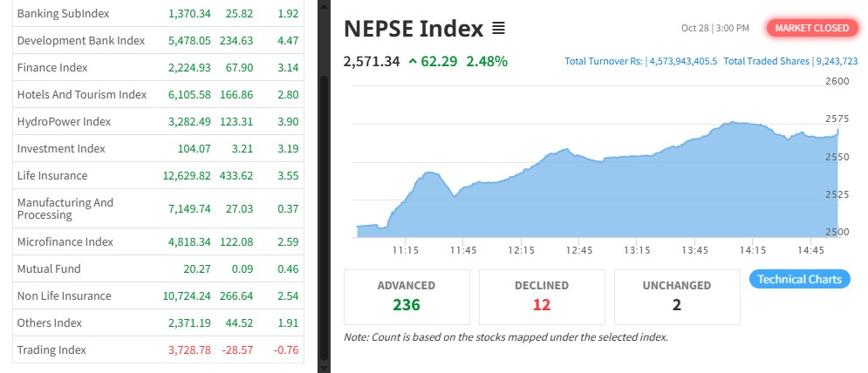868x373 pixels.
Task: Open the NEPSE Index hamburger menu icon
Action: click(498, 29)
